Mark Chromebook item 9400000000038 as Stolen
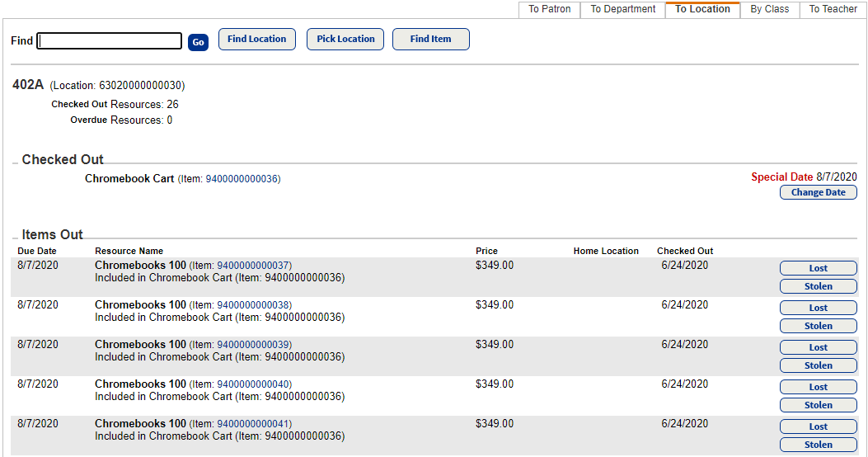868x457 pixels. 818,326
